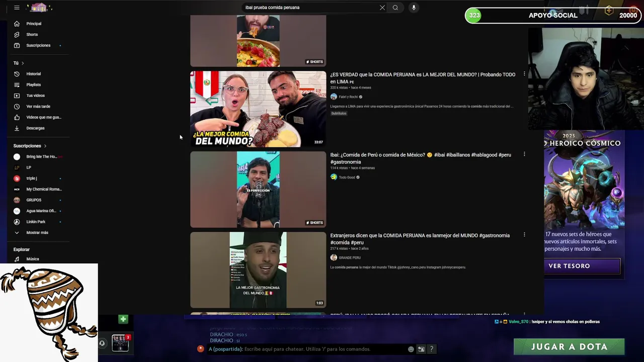The image size is (644, 362).
Task: Open the hamburger guide menu
Action: (x=17, y=8)
